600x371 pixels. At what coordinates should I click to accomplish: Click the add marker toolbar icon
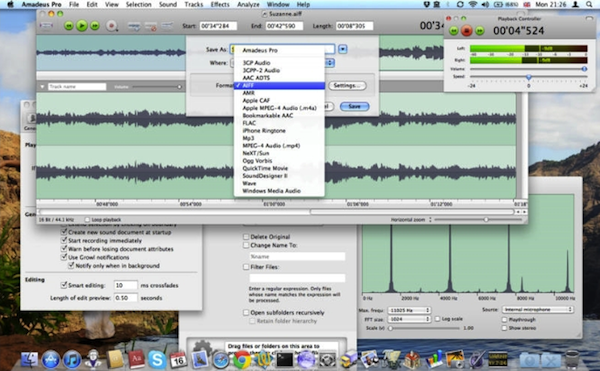(134, 26)
